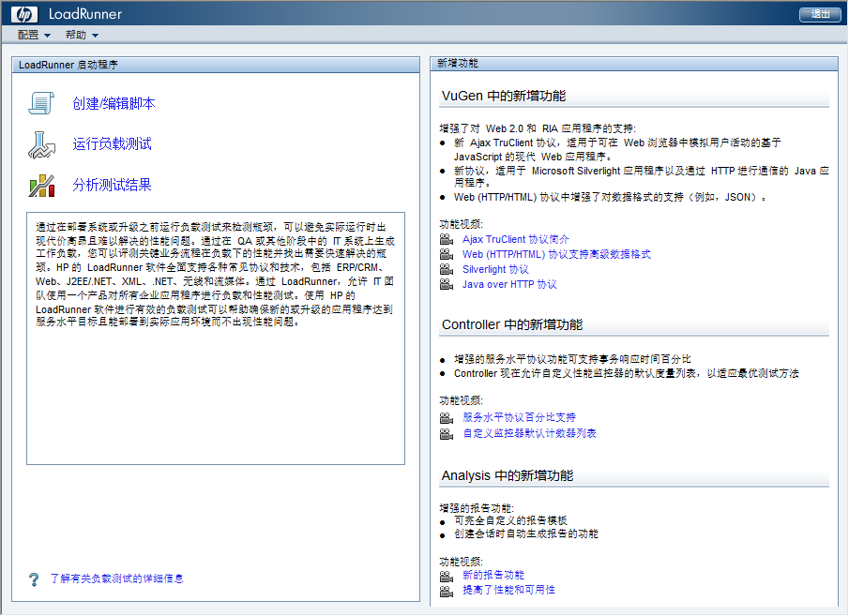The height and width of the screenshot is (616, 849).
Task: Click the load testing description text box
Action: coord(216,338)
